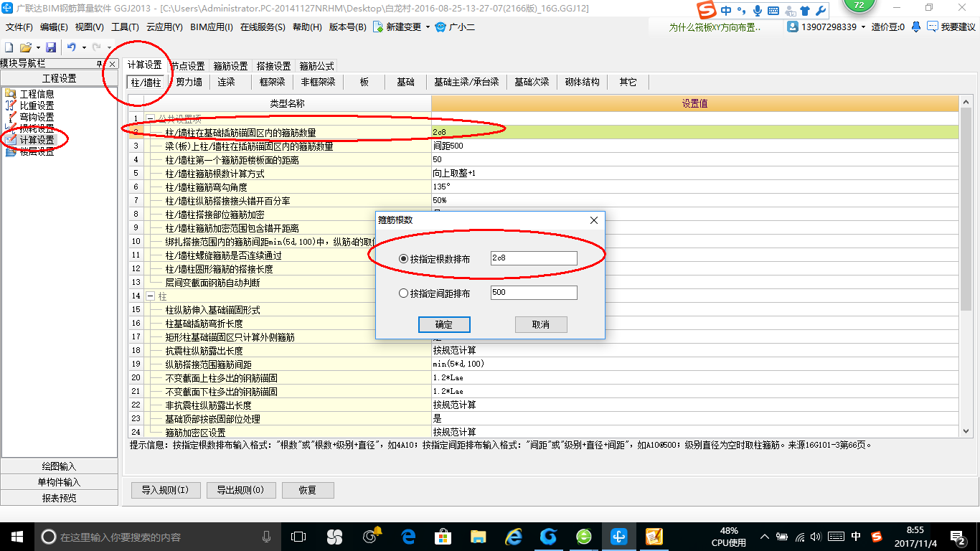The width and height of the screenshot is (980, 551).
Task: Open the 绘图输入 module panel
Action: pos(59,466)
